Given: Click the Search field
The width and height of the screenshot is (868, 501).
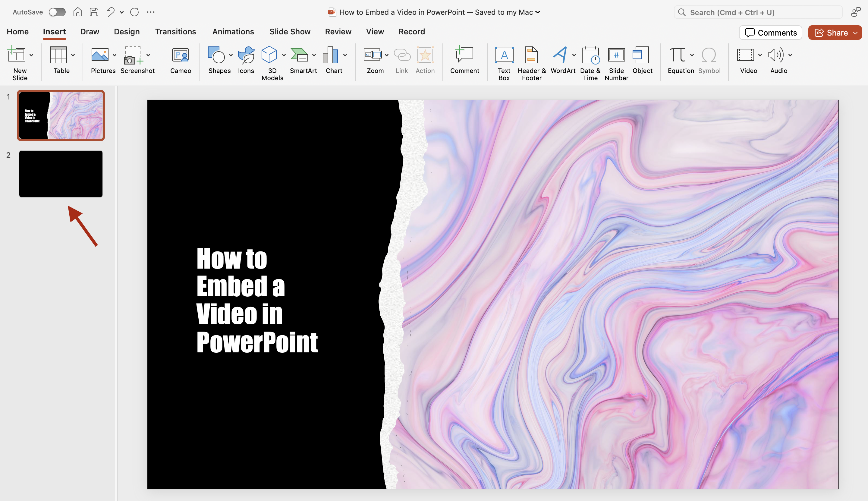Looking at the screenshot, I should pos(758,12).
